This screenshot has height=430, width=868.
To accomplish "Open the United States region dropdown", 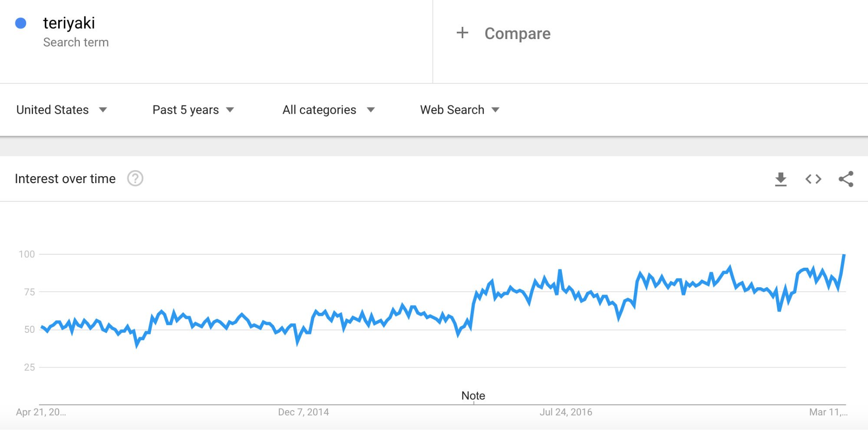I will 61,110.
